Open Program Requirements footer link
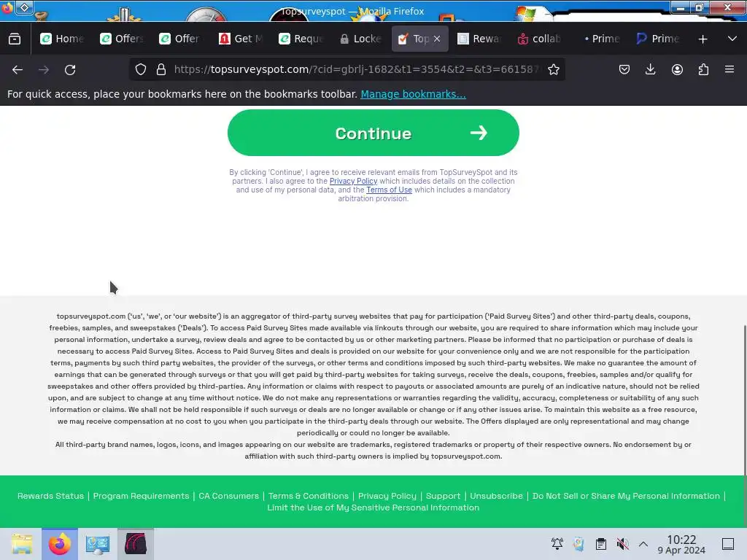Viewport: 747px width, 560px height. tap(141, 496)
